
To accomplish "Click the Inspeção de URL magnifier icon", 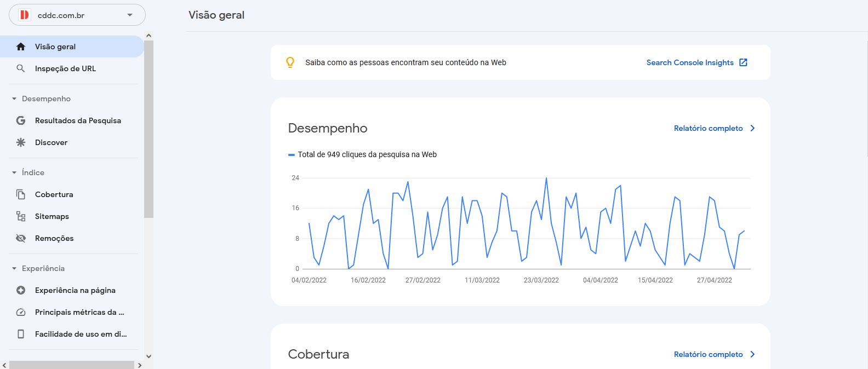I will (x=21, y=68).
